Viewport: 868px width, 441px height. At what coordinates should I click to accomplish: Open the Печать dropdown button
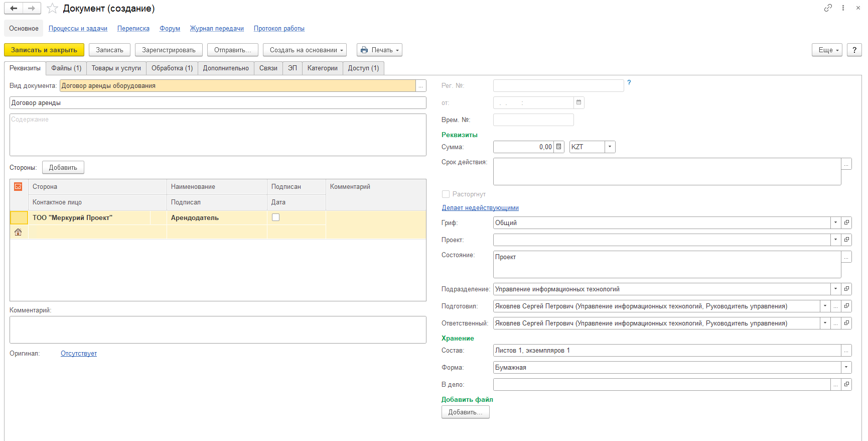click(379, 50)
